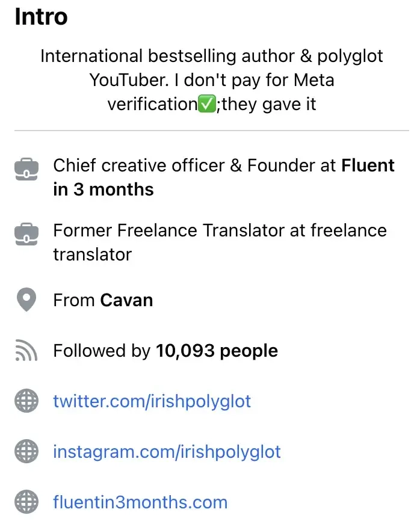Click the green verification checkmark emoji
Viewport: 420px width, 527px height.
[x=206, y=104]
